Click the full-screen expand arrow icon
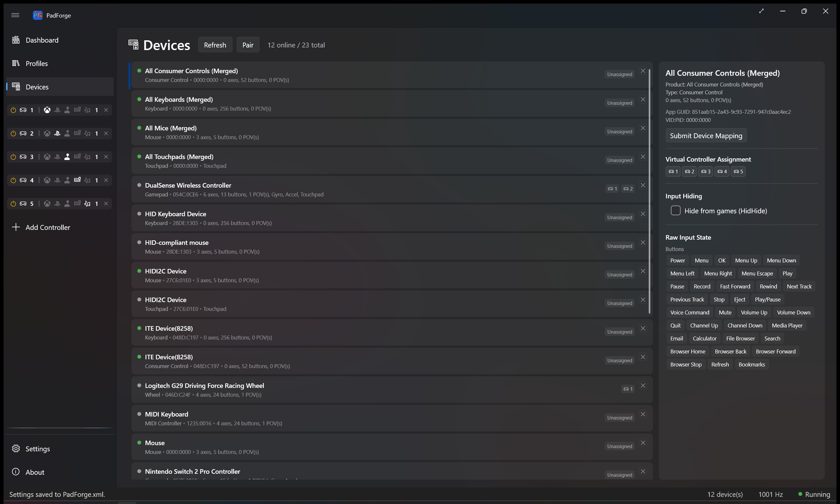The width and height of the screenshot is (840, 504). pos(762,11)
